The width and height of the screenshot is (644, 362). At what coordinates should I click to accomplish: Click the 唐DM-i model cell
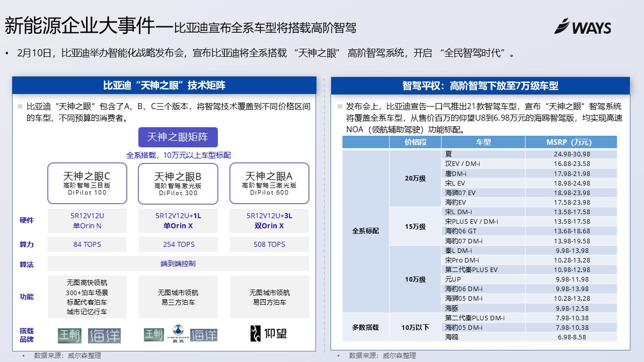tap(484, 173)
